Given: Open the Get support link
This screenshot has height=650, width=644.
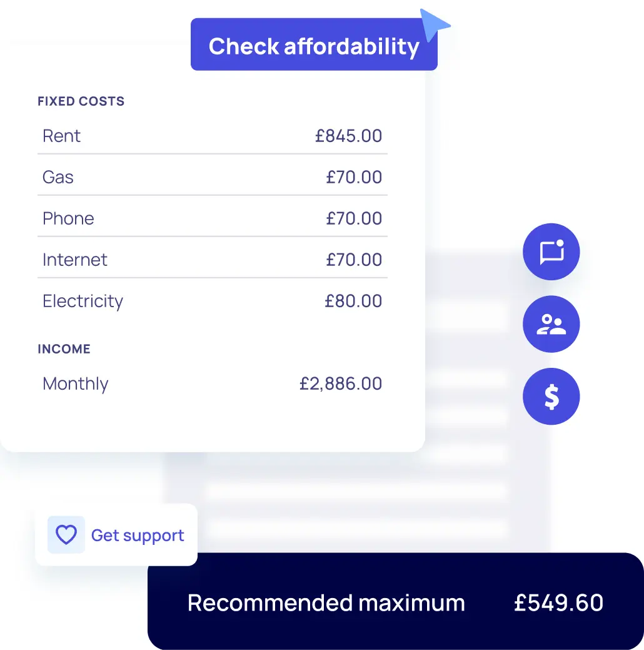Looking at the screenshot, I should pos(137,535).
